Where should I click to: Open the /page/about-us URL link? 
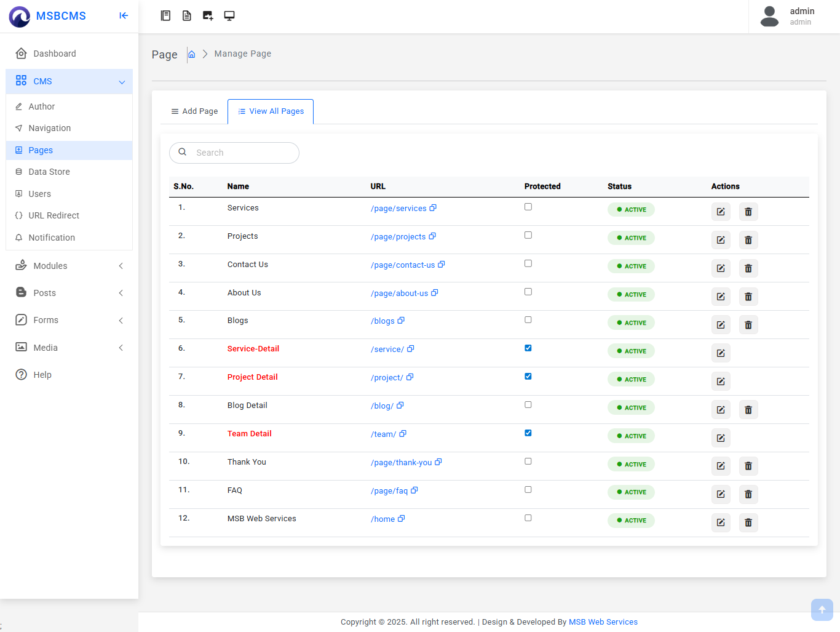click(399, 294)
